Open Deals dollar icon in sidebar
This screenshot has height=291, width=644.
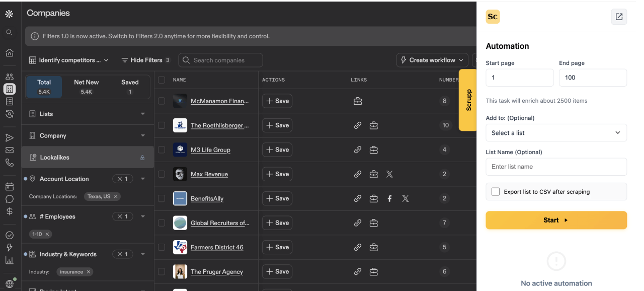click(x=9, y=211)
